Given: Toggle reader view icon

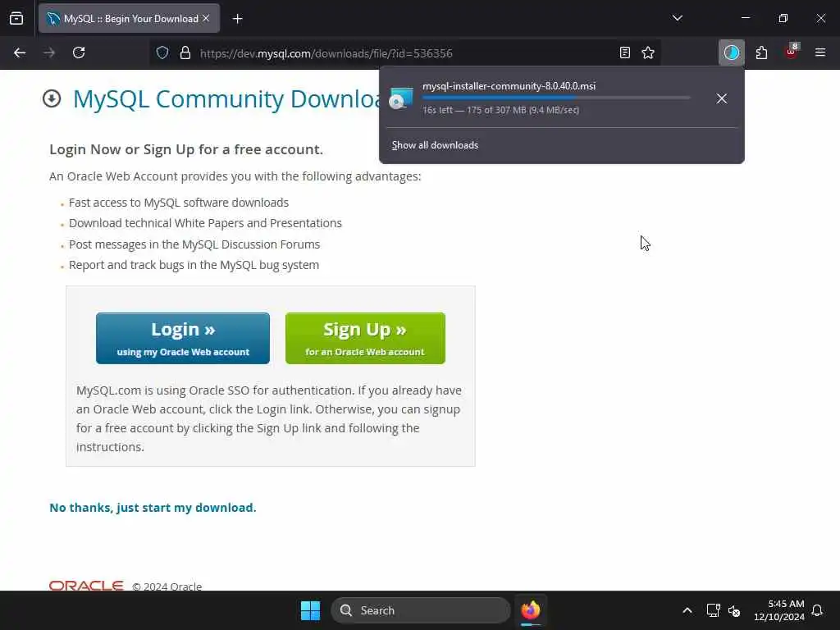Looking at the screenshot, I should (624, 53).
